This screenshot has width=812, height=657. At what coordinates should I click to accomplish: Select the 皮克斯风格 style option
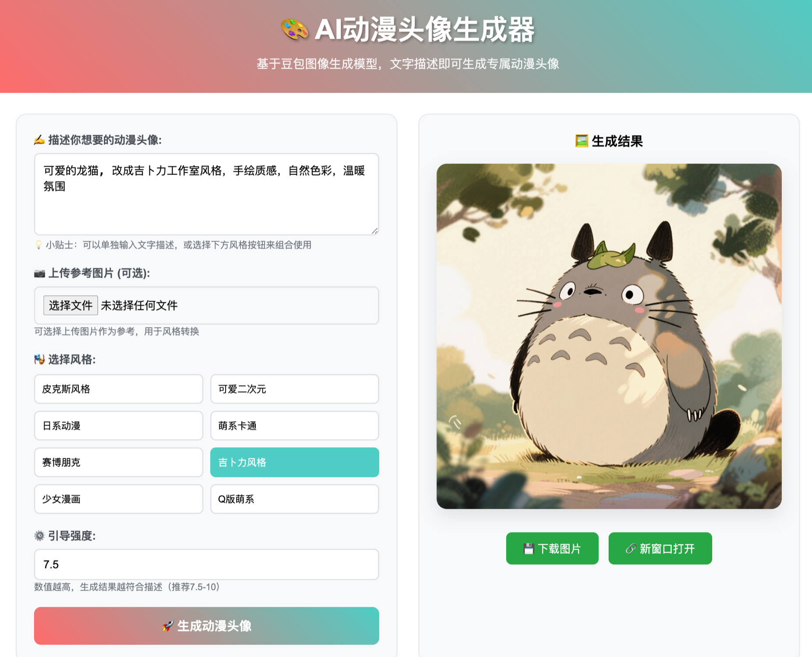coord(119,389)
